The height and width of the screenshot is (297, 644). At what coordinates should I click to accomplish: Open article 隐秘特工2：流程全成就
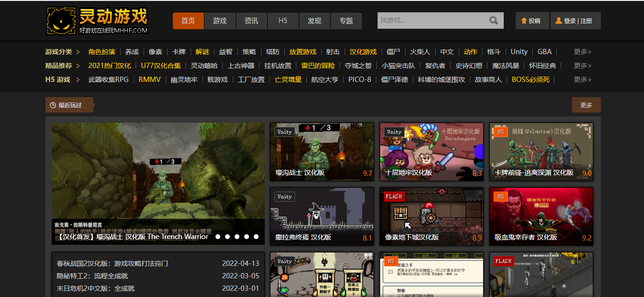tap(92, 276)
